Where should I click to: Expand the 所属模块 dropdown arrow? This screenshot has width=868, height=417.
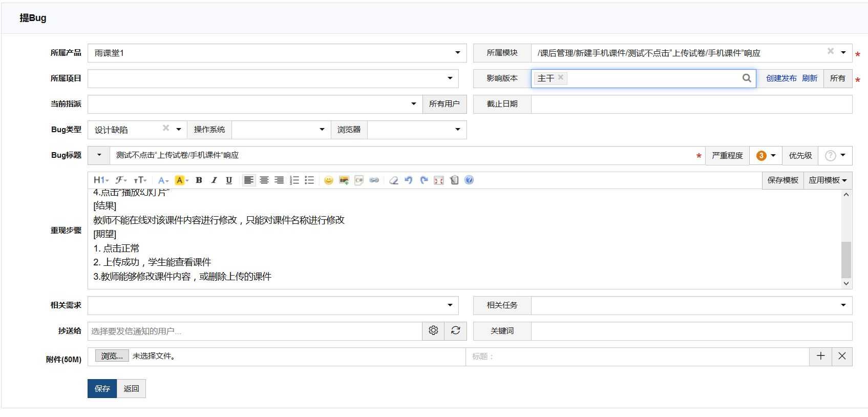point(843,52)
